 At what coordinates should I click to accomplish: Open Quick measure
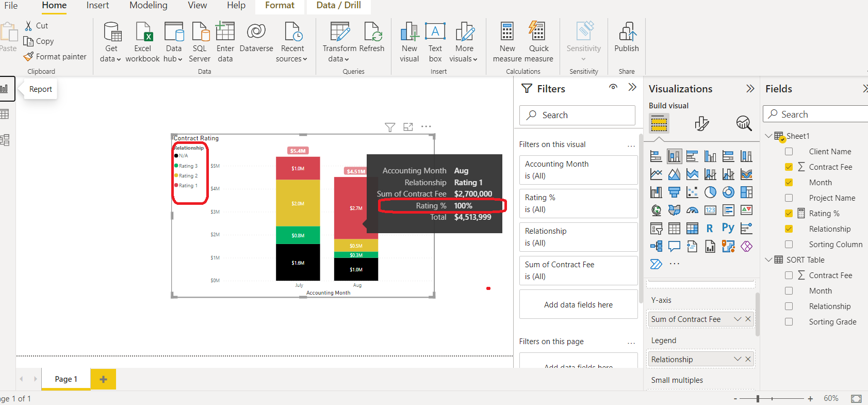[x=538, y=42]
